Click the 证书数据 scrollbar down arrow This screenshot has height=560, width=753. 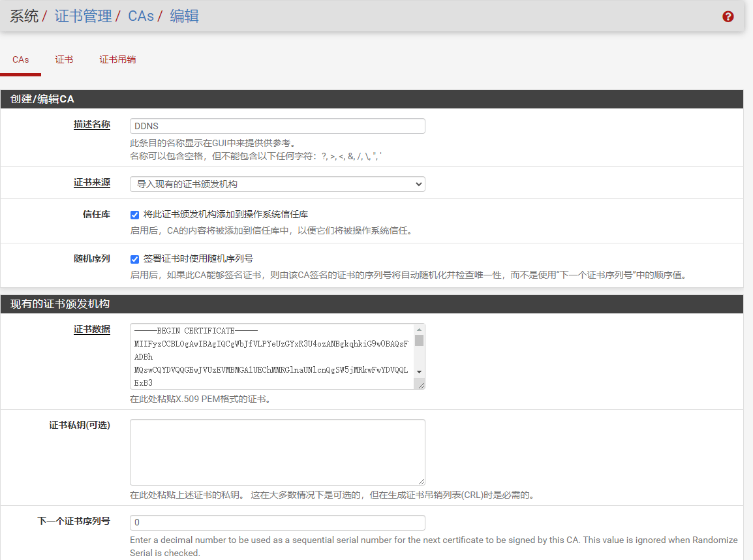click(x=420, y=371)
